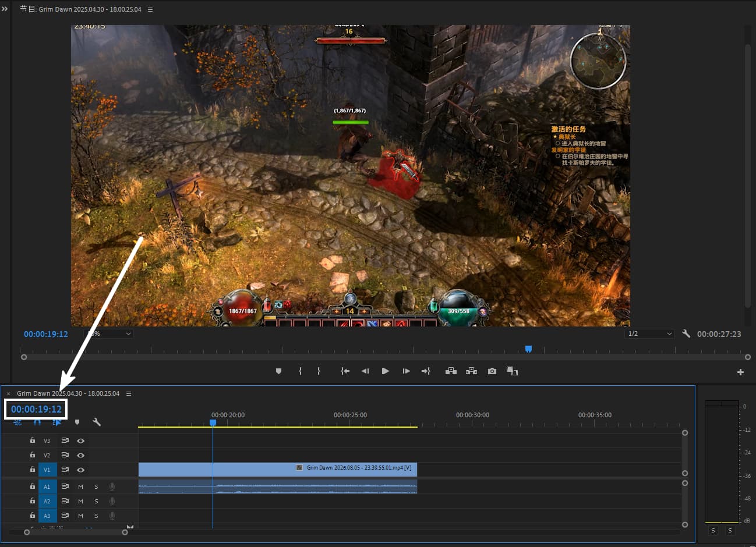Toggle insert sequence as nest option
The image size is (756, 547).
pos(17,422)
